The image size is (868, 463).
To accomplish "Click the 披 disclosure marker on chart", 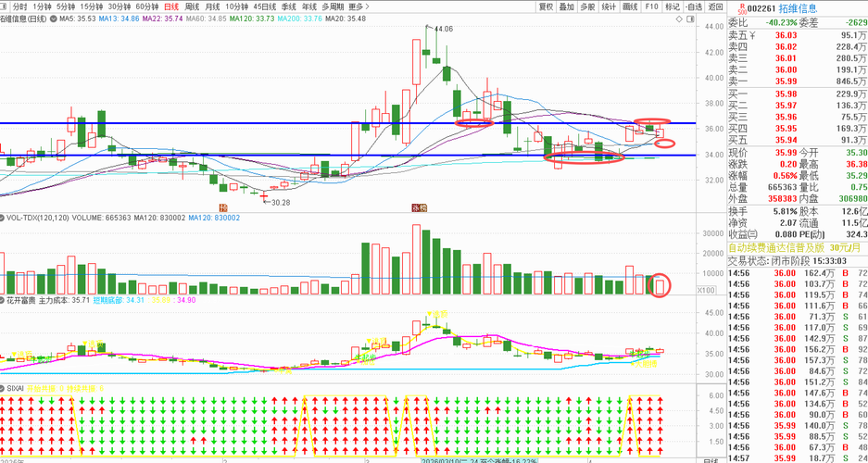I will (223, 207).
